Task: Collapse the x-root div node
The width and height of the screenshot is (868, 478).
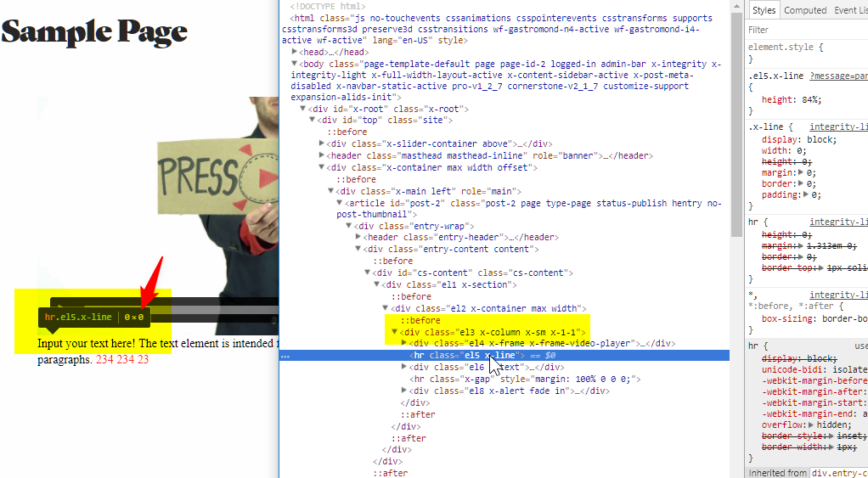Action: click(x=303, y=109)
